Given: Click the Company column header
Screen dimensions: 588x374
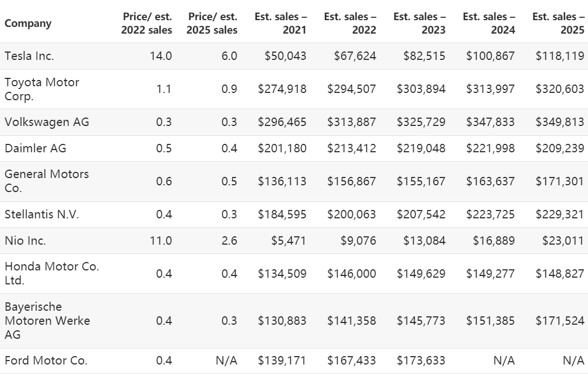Looking at the screenshot, I should point(28,24).
